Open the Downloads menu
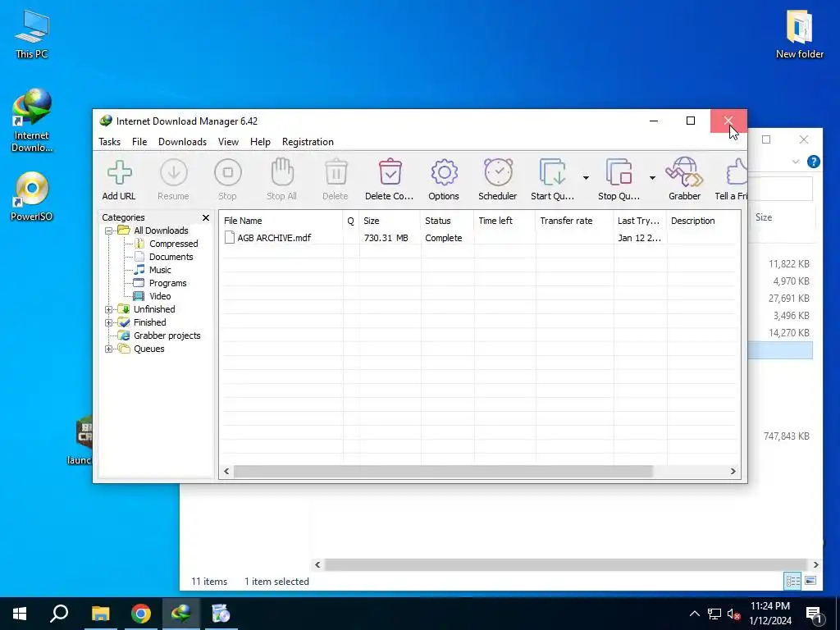This screenshot has width=840, height=630. (182, 142)
